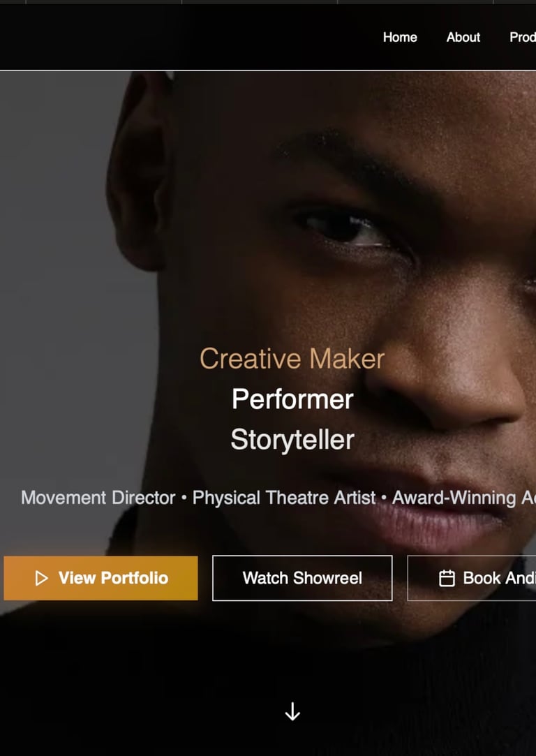Click the Storyteller heading text
This screenshot has width=536, height=756.
click(292, 440)
